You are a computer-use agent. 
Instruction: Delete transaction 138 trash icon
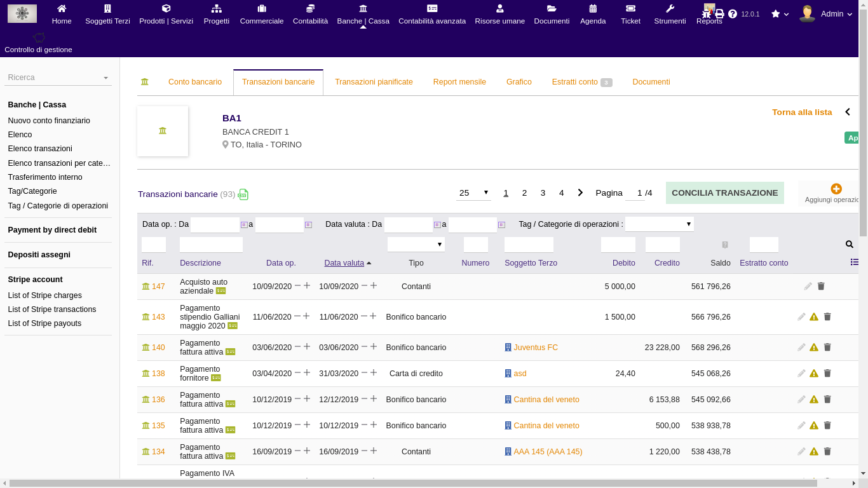[827, 374]
